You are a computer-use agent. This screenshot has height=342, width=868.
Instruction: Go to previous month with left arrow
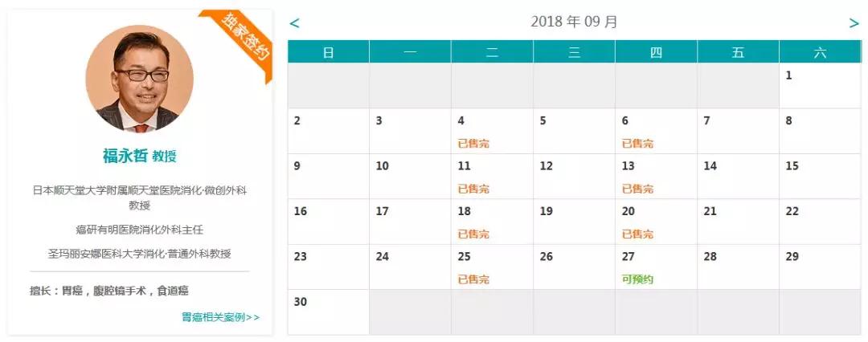[x=294, y=23]
